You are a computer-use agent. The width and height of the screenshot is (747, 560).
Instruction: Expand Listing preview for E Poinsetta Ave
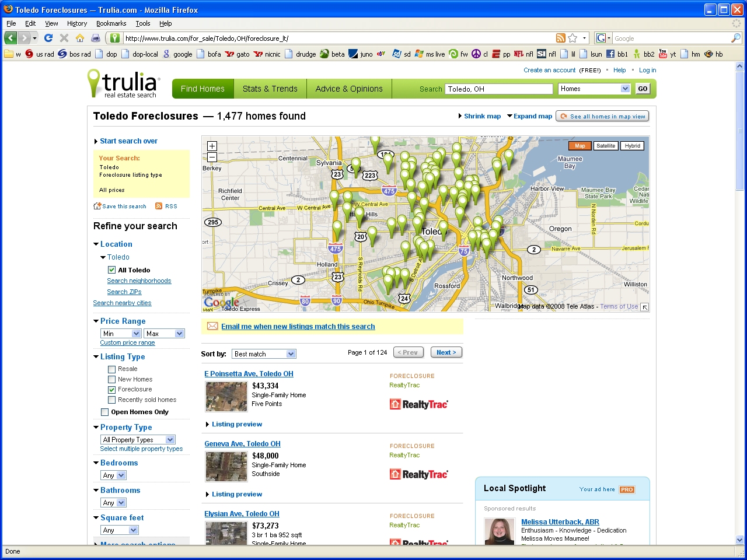234,424
